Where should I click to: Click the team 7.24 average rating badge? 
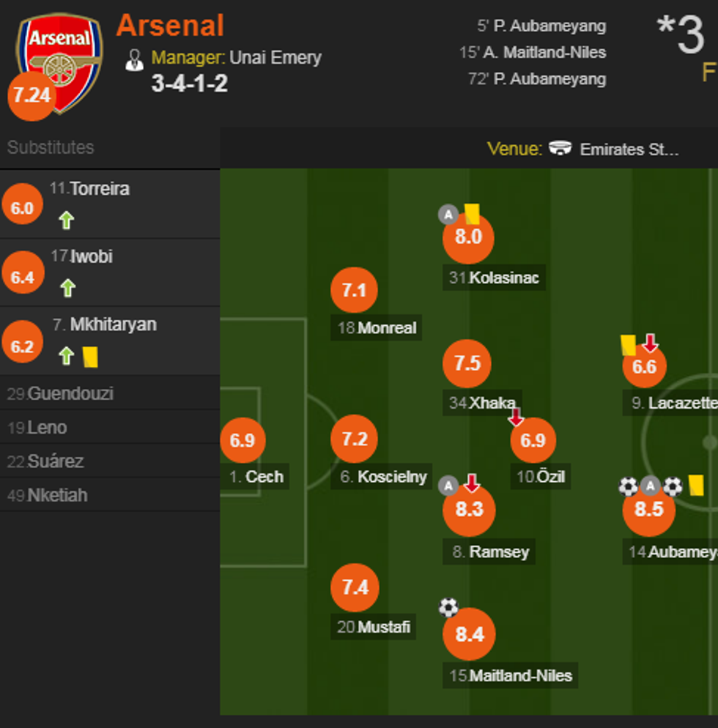click(32, 94)
